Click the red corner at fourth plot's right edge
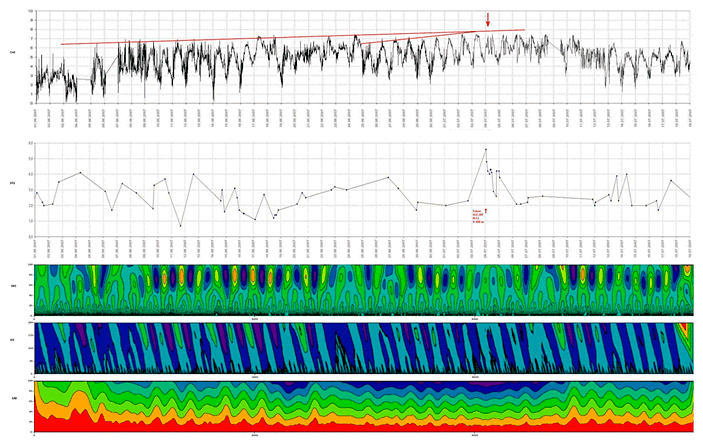This screenshot has height=442, width=703. pyautogui.click(x=685, y=327)
